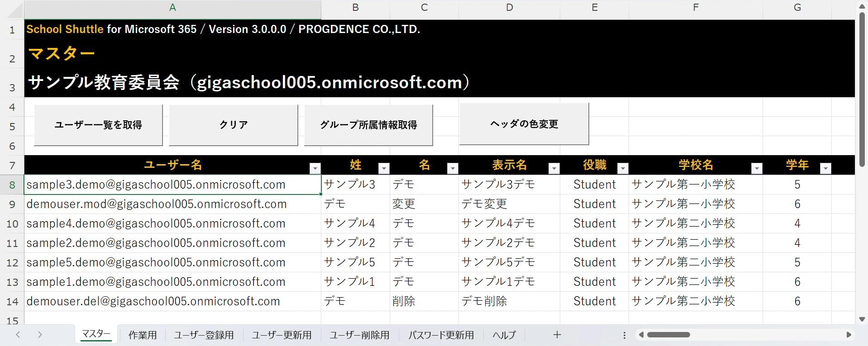This screenshot has width=868, height=346.
Task: Click the クリア button
Action: click(234, 125)
